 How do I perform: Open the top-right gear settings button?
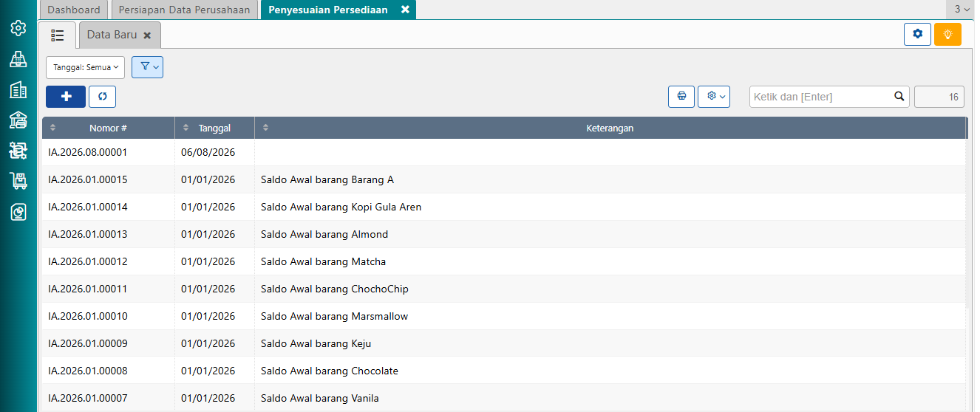917,34
